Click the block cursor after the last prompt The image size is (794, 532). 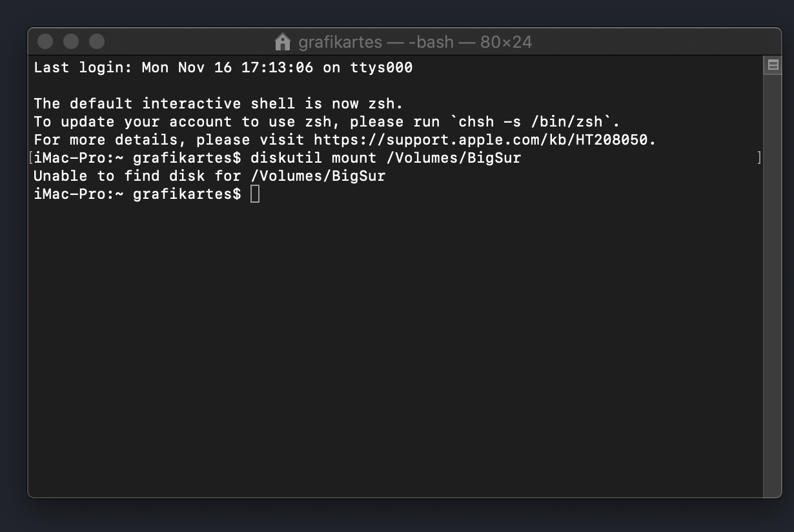point(255,194)
